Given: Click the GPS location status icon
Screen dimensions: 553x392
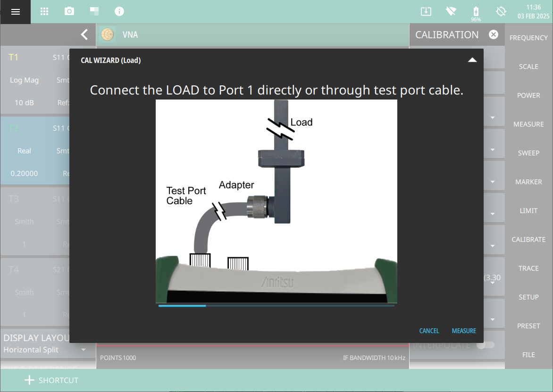Looking at the screenshot, I should (501, 11).
